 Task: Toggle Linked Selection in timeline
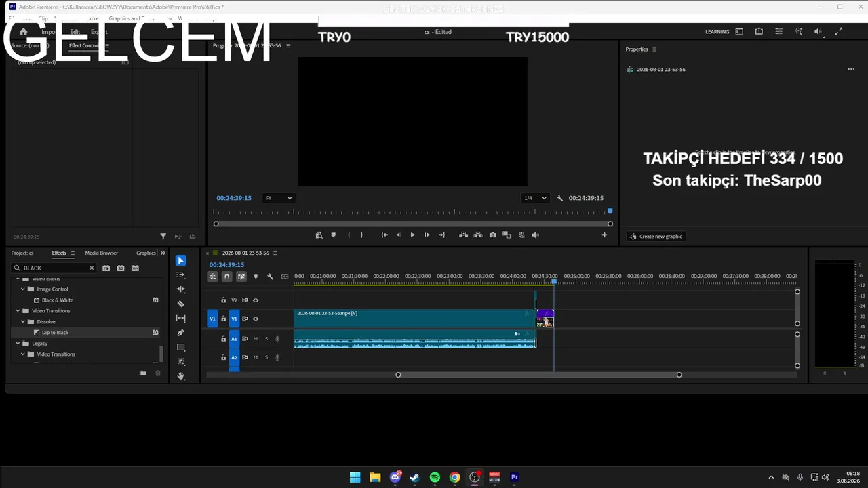click(241, 277)
